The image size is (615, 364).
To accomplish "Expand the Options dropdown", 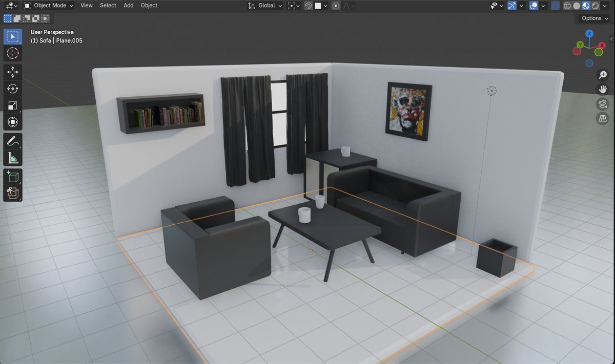I will tap(592, 18).
